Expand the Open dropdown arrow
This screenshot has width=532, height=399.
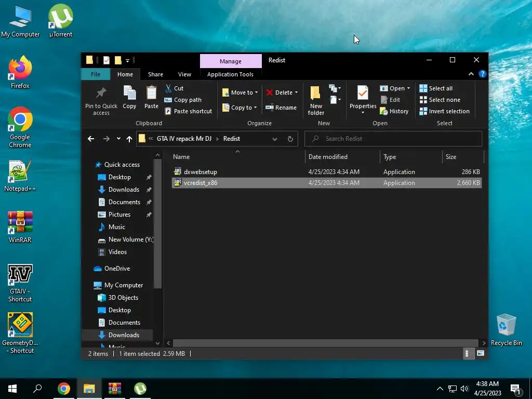408,88
